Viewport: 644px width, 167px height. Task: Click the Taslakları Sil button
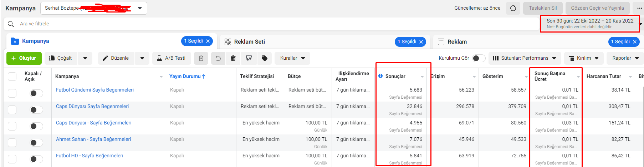[x=543, y=8]
